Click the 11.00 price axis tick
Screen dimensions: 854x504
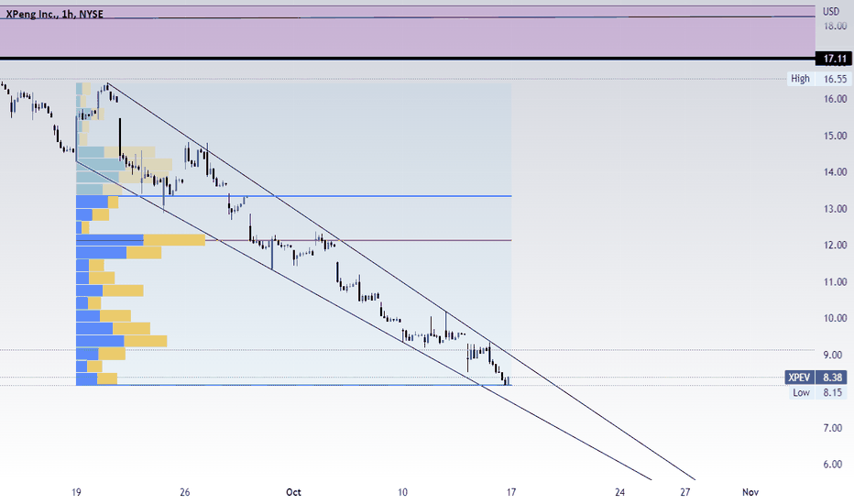coord(835,281)
